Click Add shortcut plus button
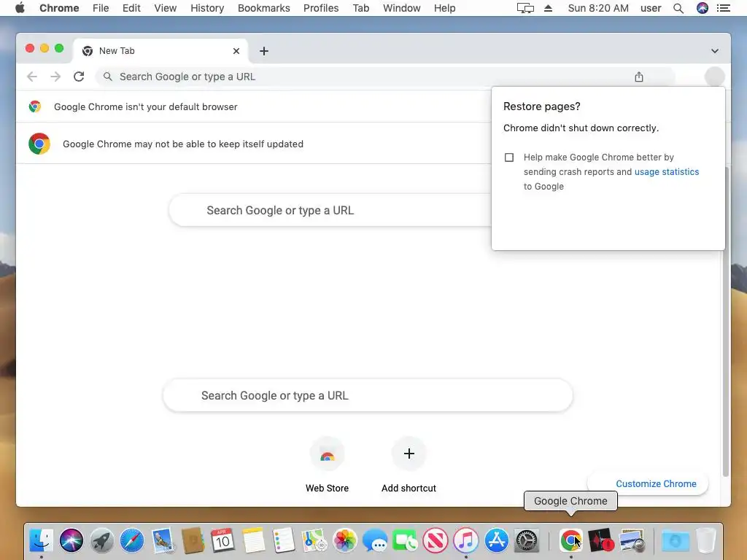Viewport: 747px width, 560px height. coord(409,454)
